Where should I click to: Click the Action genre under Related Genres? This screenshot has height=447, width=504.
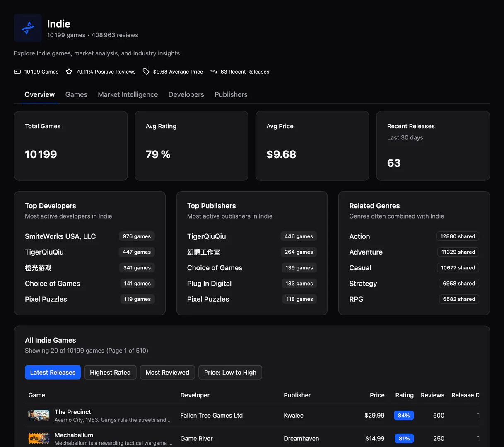pos(359,236)
